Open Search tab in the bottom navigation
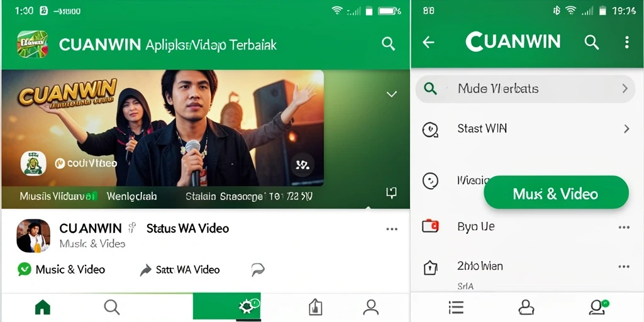This screenshot has width=644, height=322. click(x=112, y=307)
